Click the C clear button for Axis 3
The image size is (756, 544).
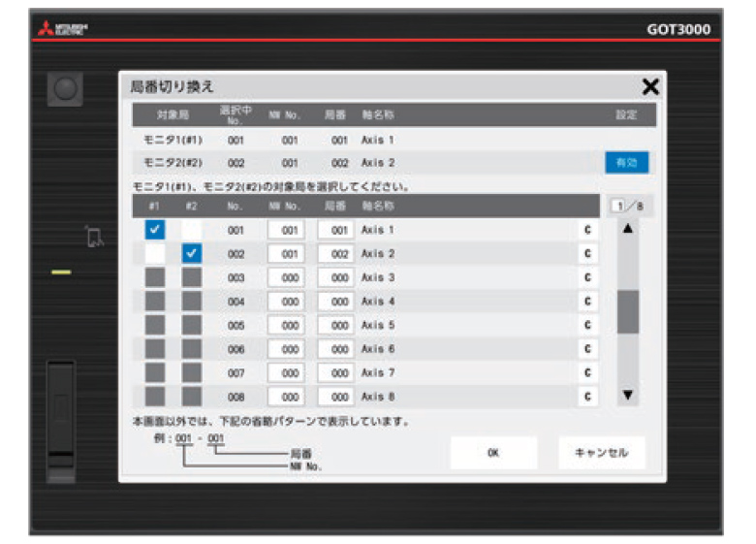click(587, 277)
